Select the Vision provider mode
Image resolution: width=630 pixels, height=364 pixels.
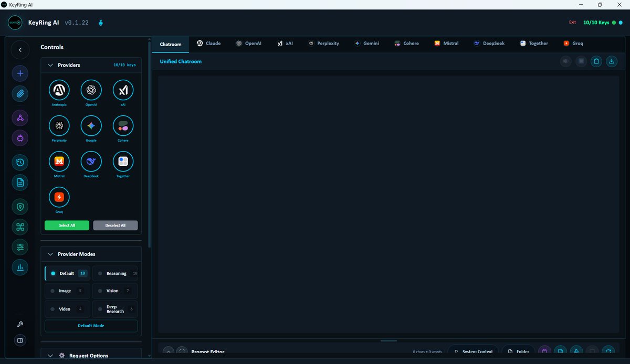[x=115, y=291]
